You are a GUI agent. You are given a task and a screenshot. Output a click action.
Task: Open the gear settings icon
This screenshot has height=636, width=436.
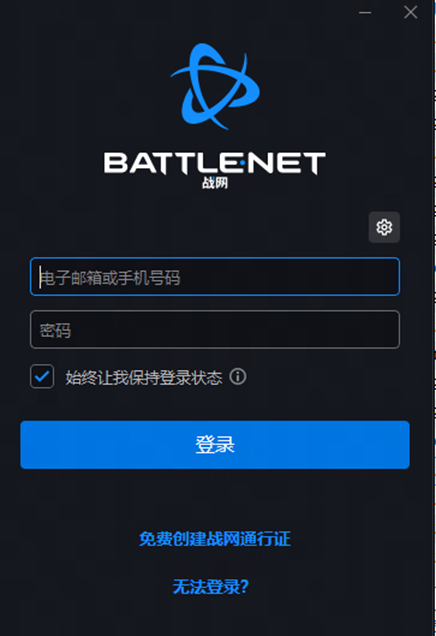coord(384,227)
